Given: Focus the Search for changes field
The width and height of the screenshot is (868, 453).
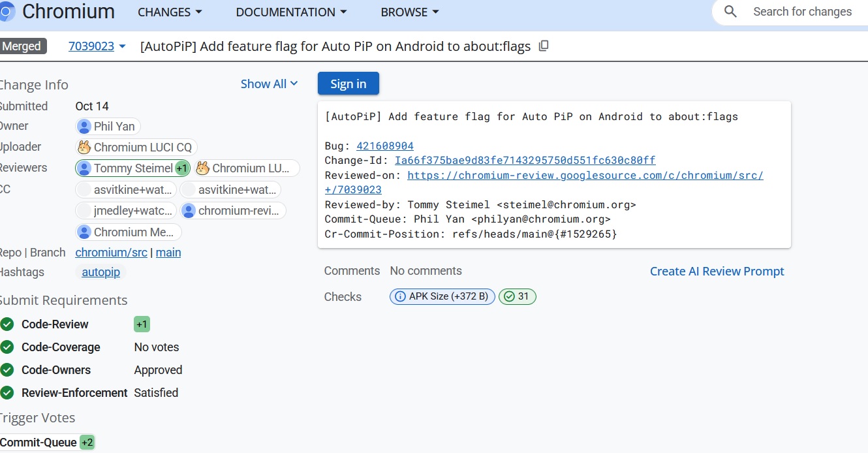Looking at the screenshot, I should point(802,12).
